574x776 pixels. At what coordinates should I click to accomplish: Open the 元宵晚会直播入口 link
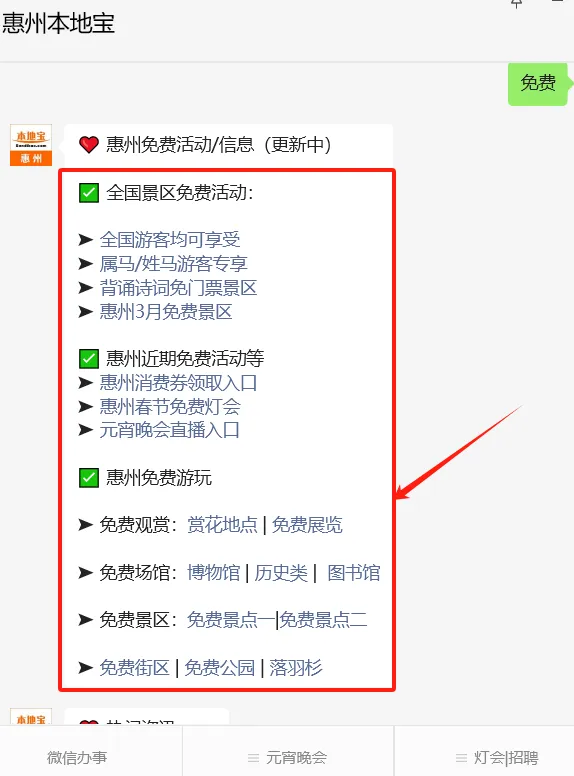169,430
